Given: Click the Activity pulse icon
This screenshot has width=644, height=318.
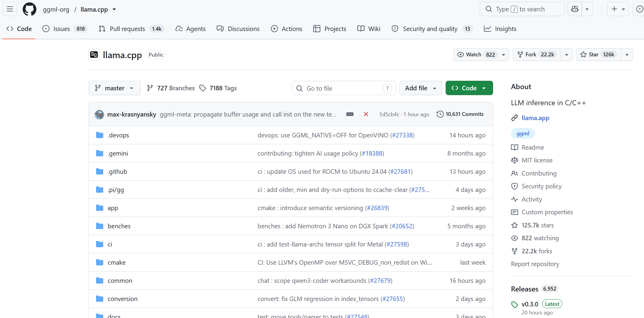Looking at the screenshot, I should 515,199.
